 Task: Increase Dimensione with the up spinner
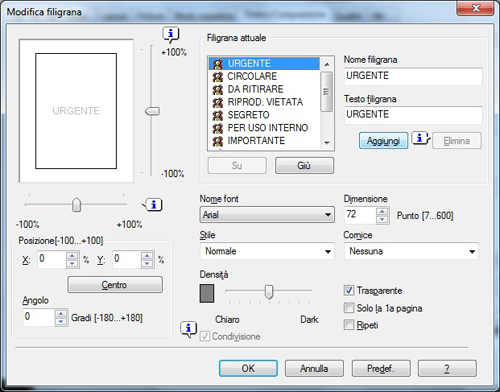coord(382,212)
